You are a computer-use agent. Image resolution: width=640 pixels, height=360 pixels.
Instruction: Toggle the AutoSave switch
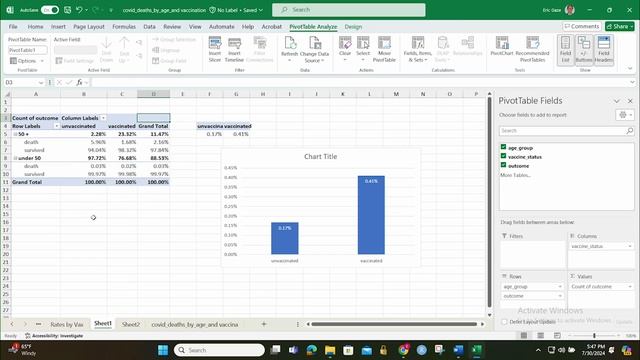pyautogui.click(x=50, y=10)
